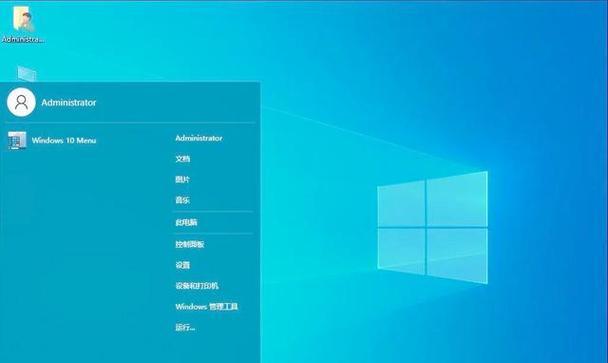Click the round user avatar picture

click(21, 102)
